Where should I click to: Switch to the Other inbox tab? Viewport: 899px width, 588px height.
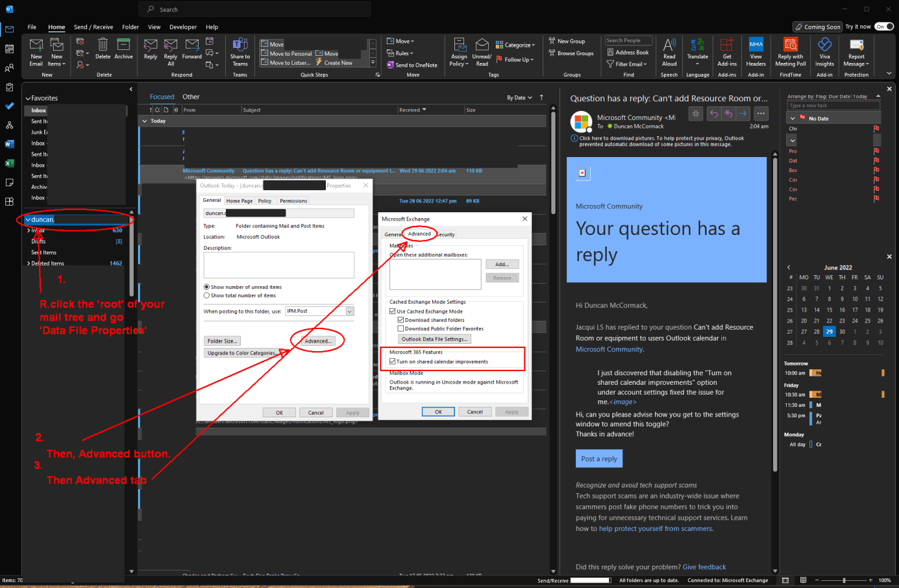pyautogui.click(x=191, y=97)
